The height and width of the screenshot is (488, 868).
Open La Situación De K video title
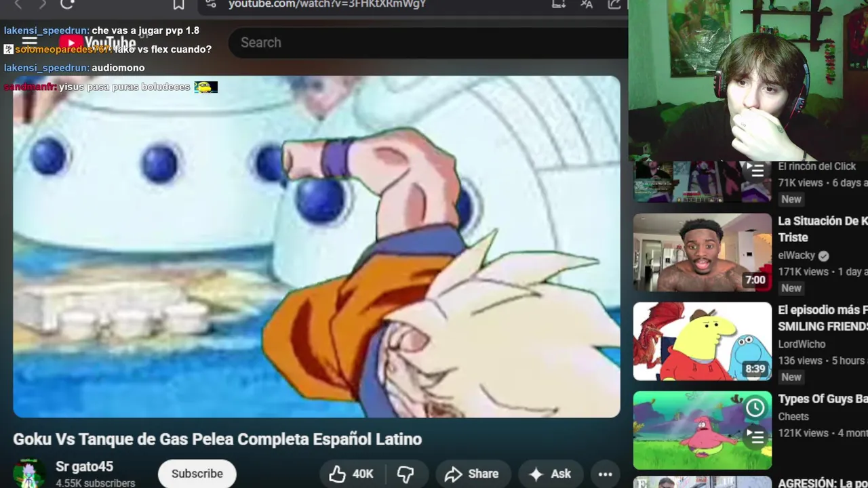pos(823,229)
